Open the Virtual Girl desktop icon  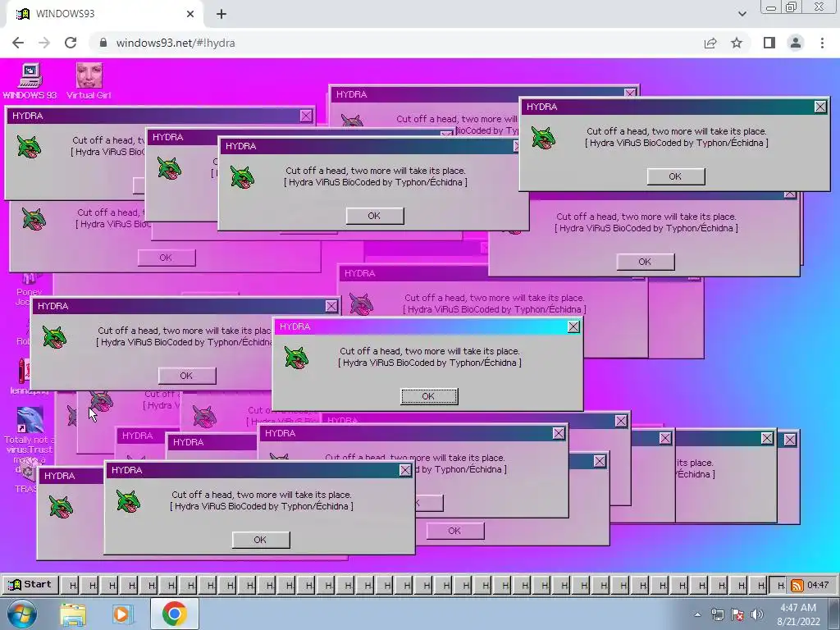pos(89,81)
